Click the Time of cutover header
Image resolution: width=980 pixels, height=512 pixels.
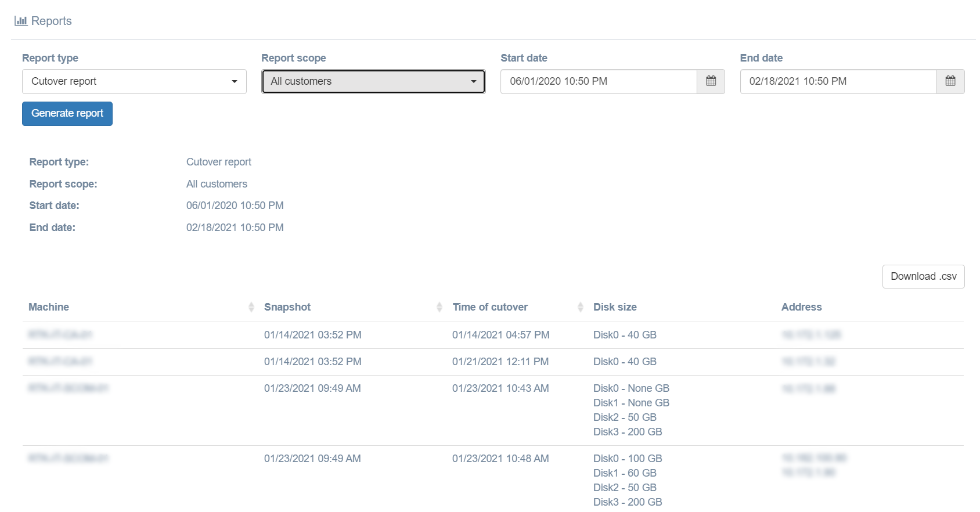[x=490, y=307]
